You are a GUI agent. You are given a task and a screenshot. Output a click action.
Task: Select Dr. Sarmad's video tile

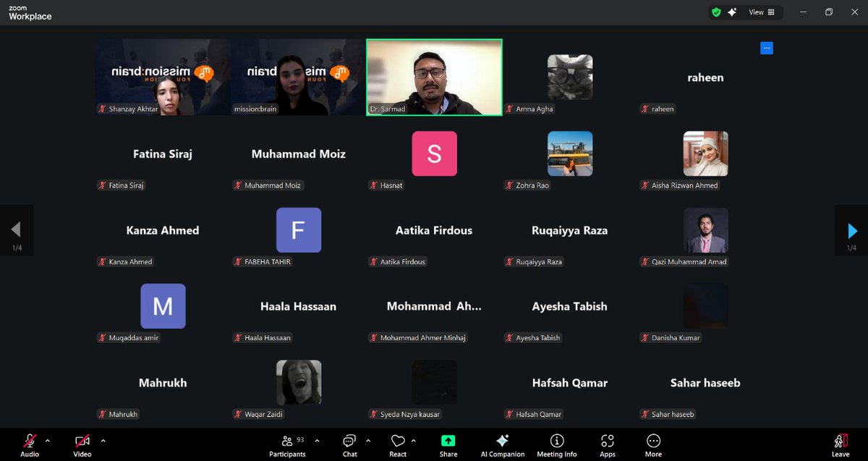(x=434, y=77)
